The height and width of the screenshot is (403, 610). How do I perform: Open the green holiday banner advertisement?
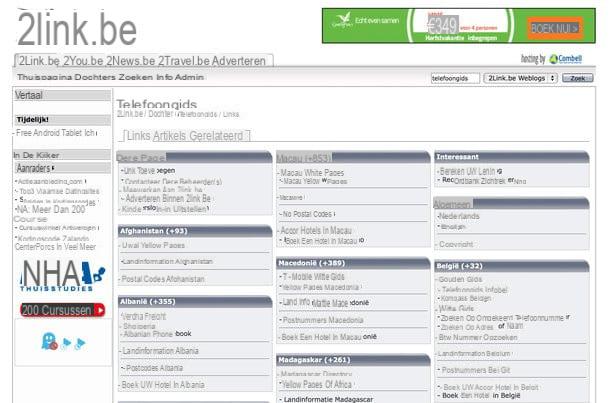pos(458,26)
